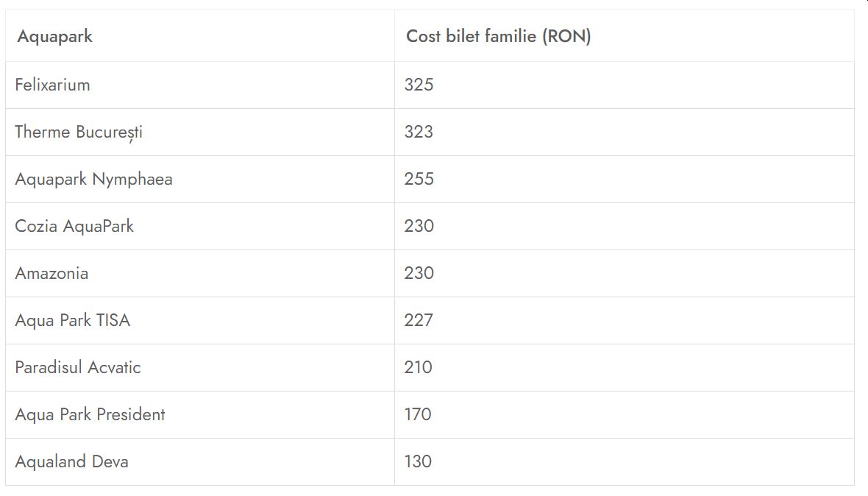The height and width of the screenshot is (496, 868).
Task: Click the Aquapark Nymphaea row name
Action: (93, 180)
